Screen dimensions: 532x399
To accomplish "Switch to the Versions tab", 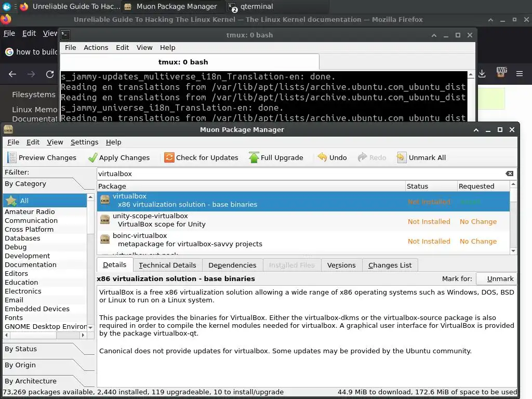I will tap(341, 265).
